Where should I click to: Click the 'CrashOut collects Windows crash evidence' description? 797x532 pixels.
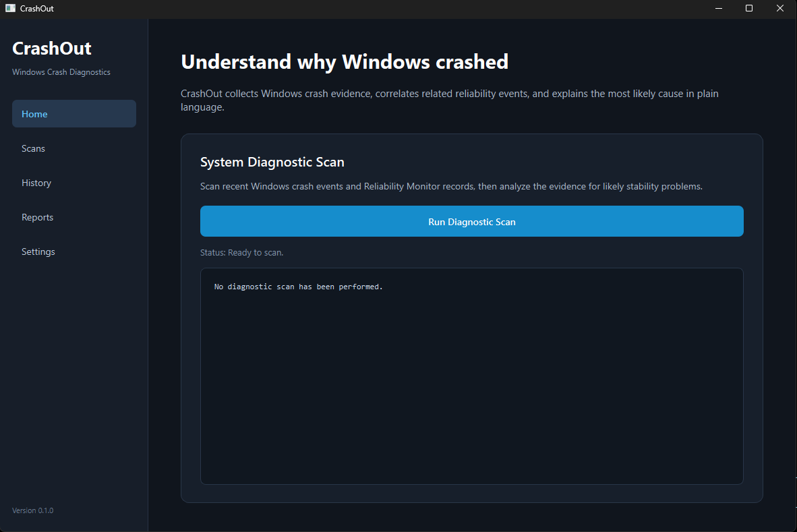[449, 100]
